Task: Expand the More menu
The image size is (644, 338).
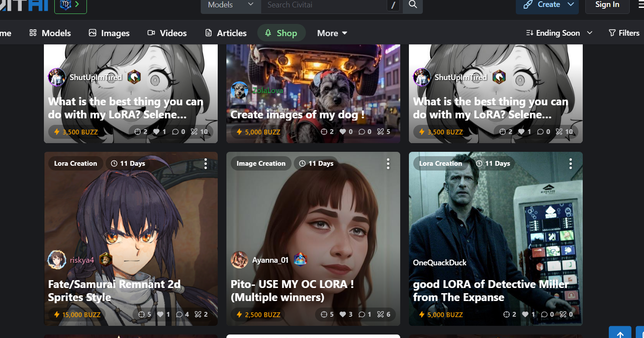Action: click(x=332, y=33)
